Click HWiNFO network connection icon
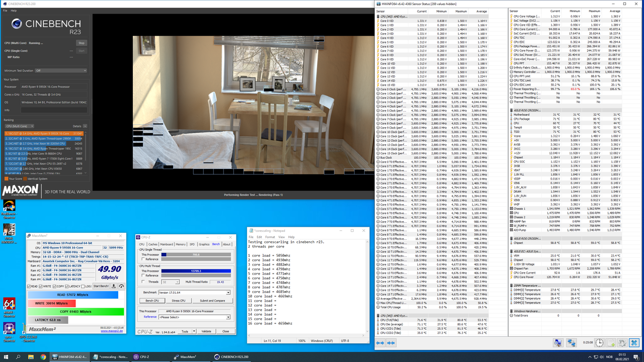Screen dimensions: 644x362 572,343
